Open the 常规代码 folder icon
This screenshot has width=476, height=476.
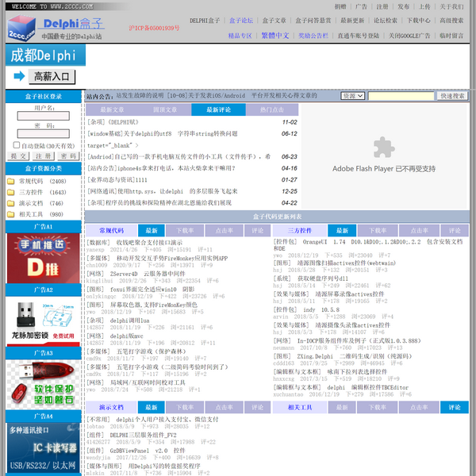pyautogui.click(x=12, y=182)
